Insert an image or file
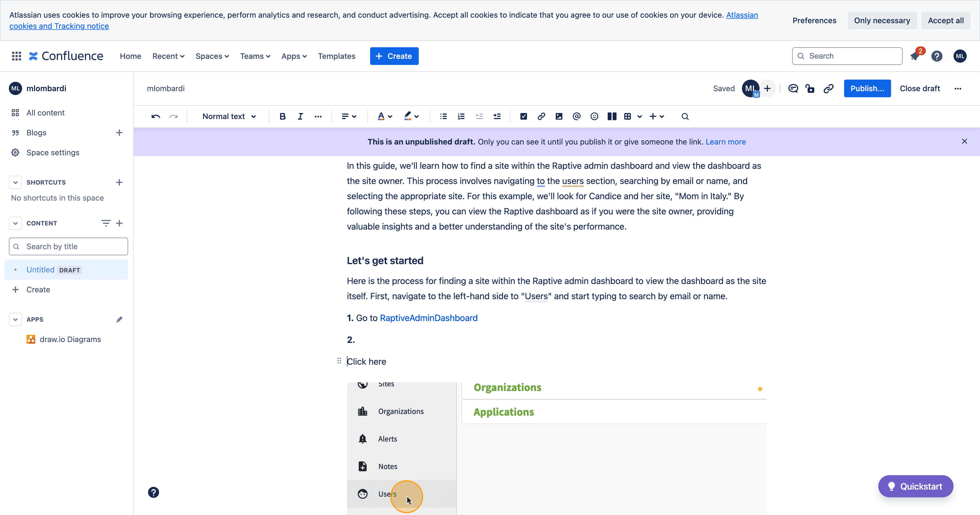 559,117
